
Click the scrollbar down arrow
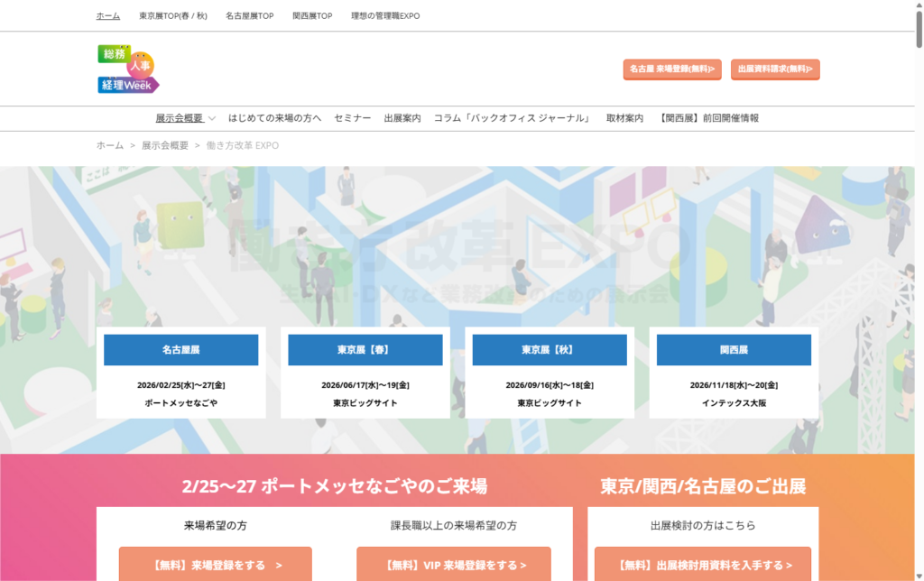(x=918, y=574)
